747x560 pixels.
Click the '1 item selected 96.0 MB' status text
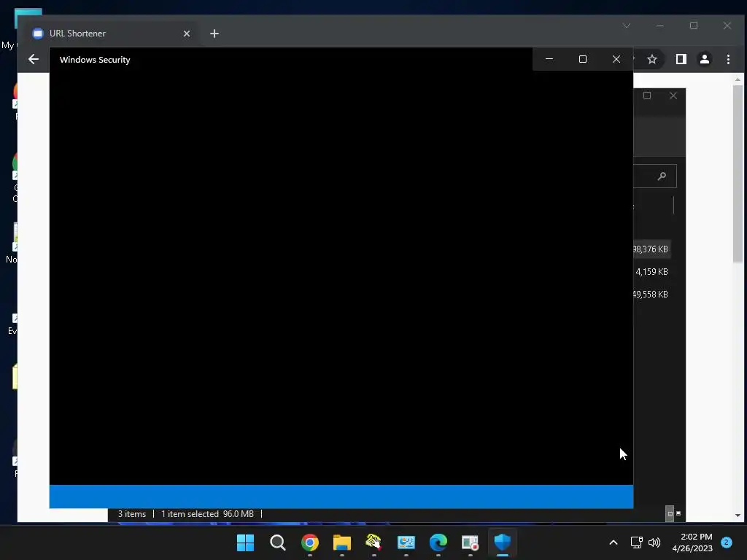(207, 514)
